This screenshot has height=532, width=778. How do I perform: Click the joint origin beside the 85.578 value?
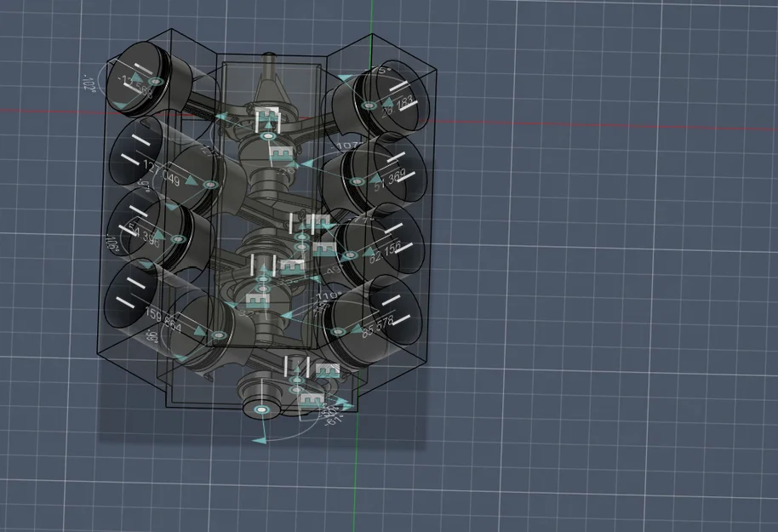tap(338, 331)
